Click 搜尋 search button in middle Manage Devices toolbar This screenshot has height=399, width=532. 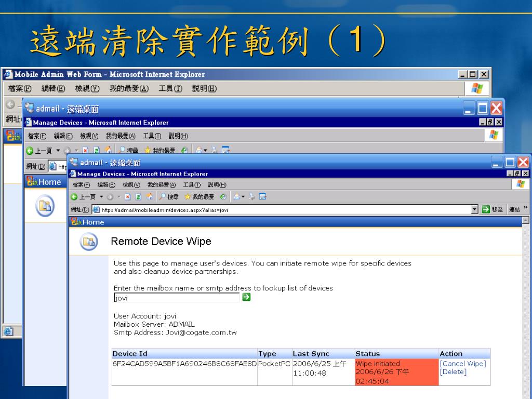pyautogui.click(x=128, y=150)
